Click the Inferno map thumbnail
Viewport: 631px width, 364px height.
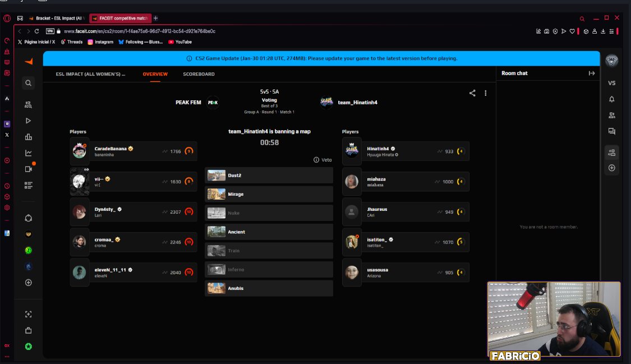[x=216, y=269]
